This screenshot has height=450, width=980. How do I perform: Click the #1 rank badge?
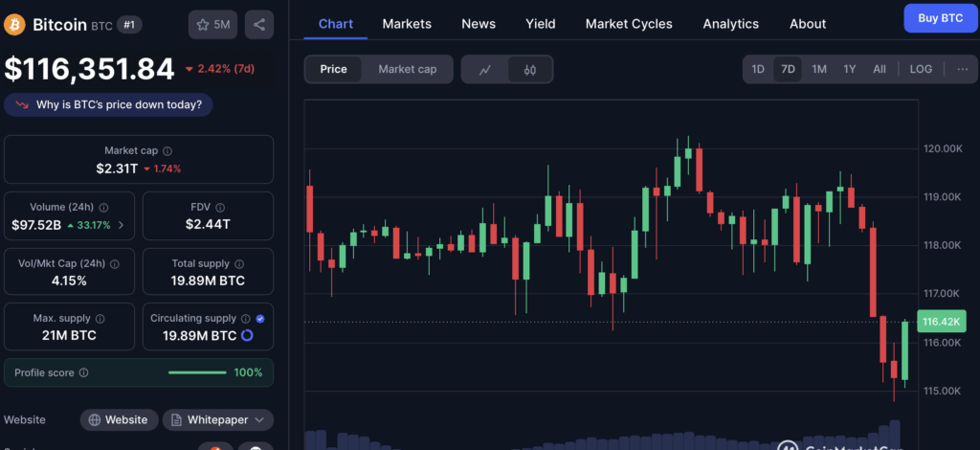pos(130,25)
